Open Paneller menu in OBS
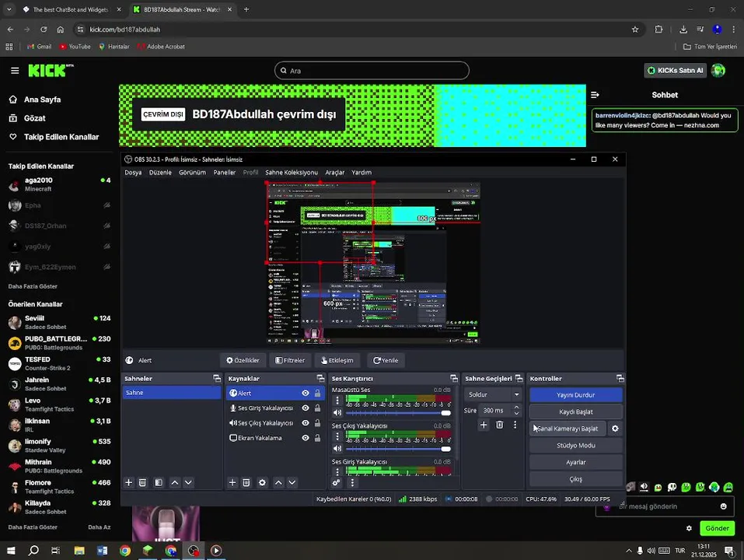 [225, 172]
